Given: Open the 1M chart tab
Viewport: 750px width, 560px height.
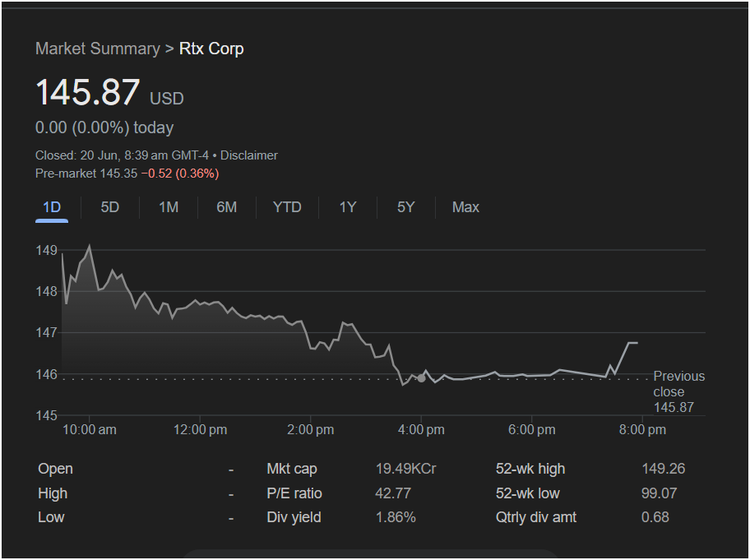Looking at the screenshot, I should pyautogui.click(x=169, y=207).
